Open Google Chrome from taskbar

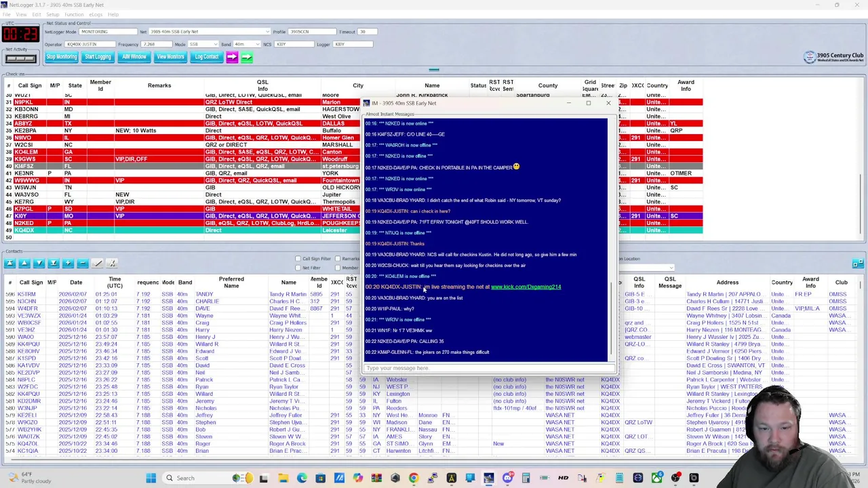(414, 478)
